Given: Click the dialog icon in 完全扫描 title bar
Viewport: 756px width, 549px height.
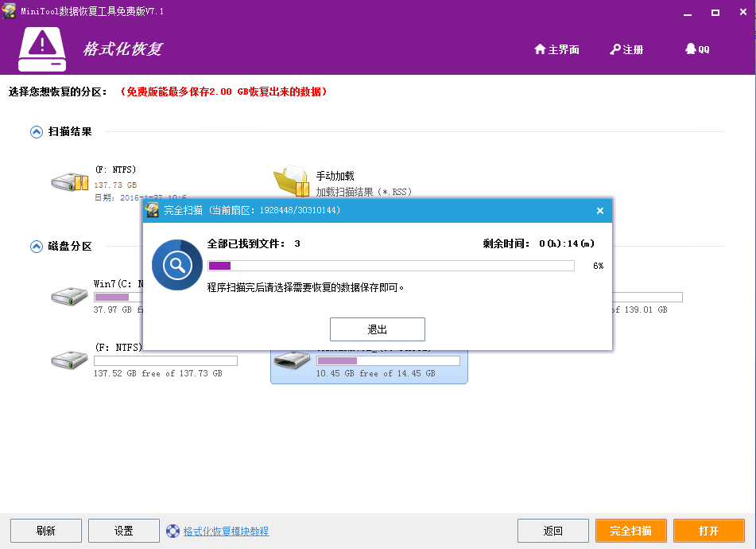Looking at the screenshot, I should pos(153,210).
